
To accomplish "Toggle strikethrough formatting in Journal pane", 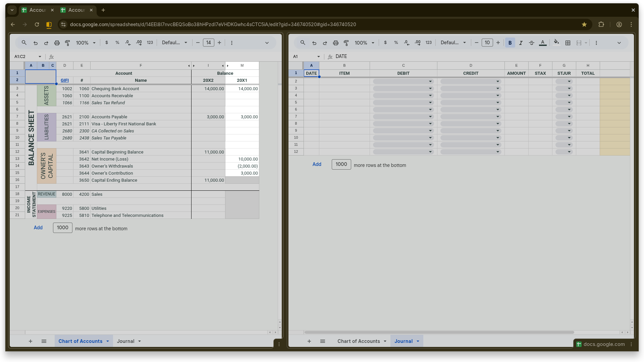I will click(x=532, y=43).
